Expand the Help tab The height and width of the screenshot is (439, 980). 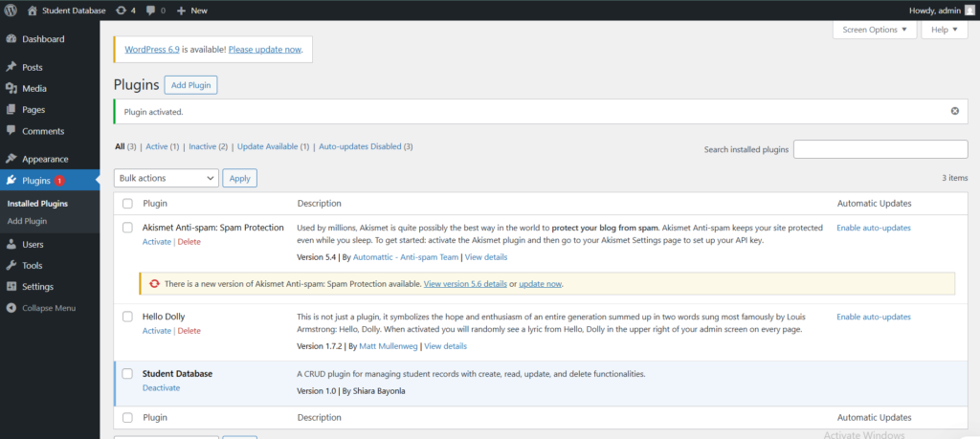click(944, 30)
